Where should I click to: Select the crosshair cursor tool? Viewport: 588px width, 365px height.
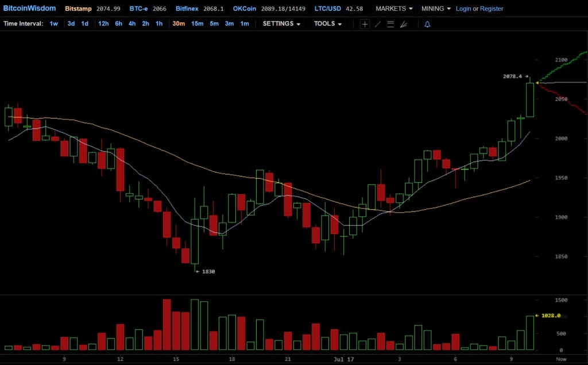point(365,24)
